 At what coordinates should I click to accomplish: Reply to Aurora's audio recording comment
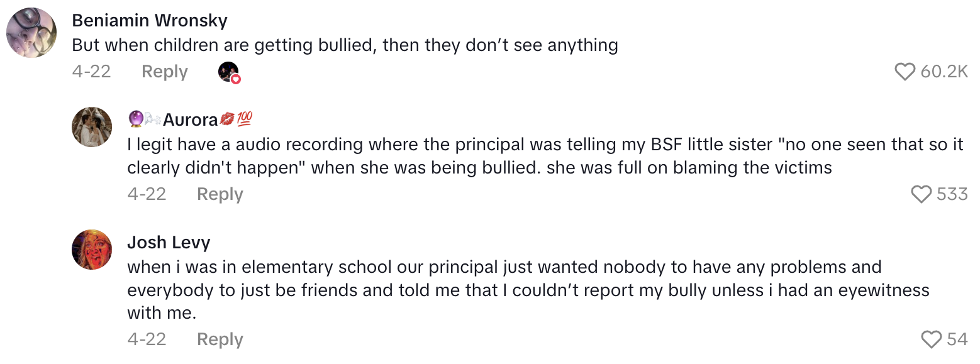pyautogui.click(x=220, y=194)
